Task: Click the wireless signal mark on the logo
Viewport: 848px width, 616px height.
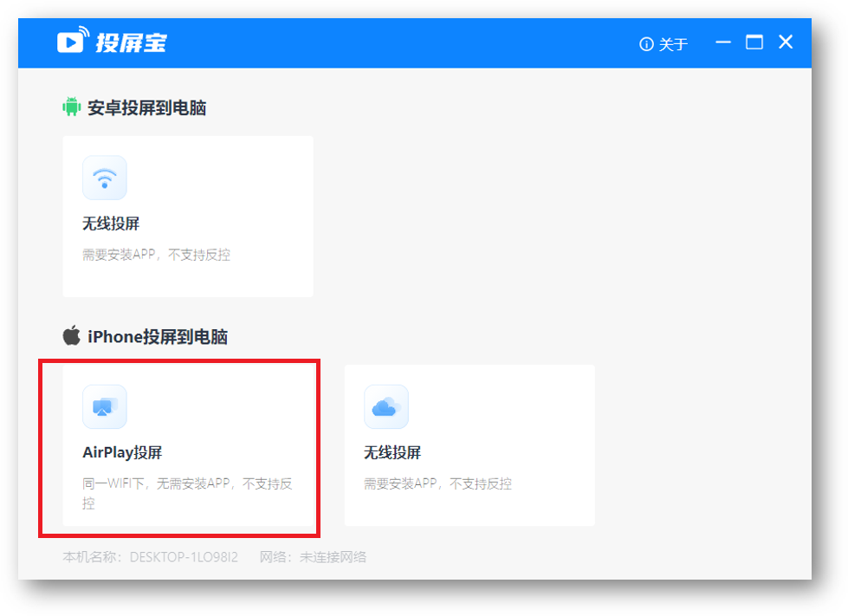Action: tap(85, 32)
